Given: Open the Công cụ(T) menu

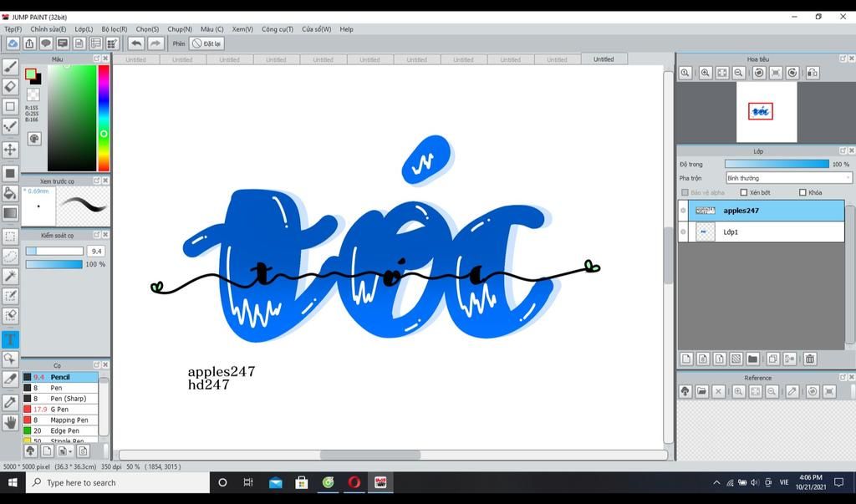Looking at the screenshot, I should click(278, 29).
